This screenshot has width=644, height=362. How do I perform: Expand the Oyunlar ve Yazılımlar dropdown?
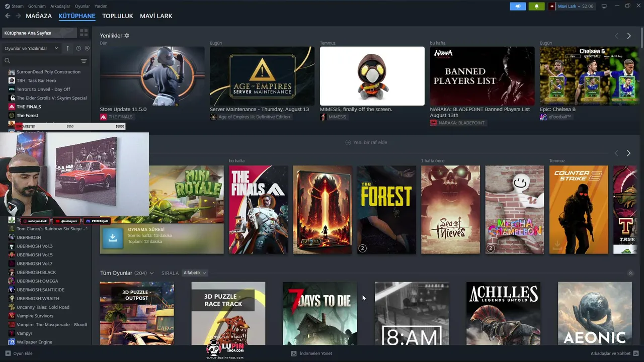tap(31, 48)
